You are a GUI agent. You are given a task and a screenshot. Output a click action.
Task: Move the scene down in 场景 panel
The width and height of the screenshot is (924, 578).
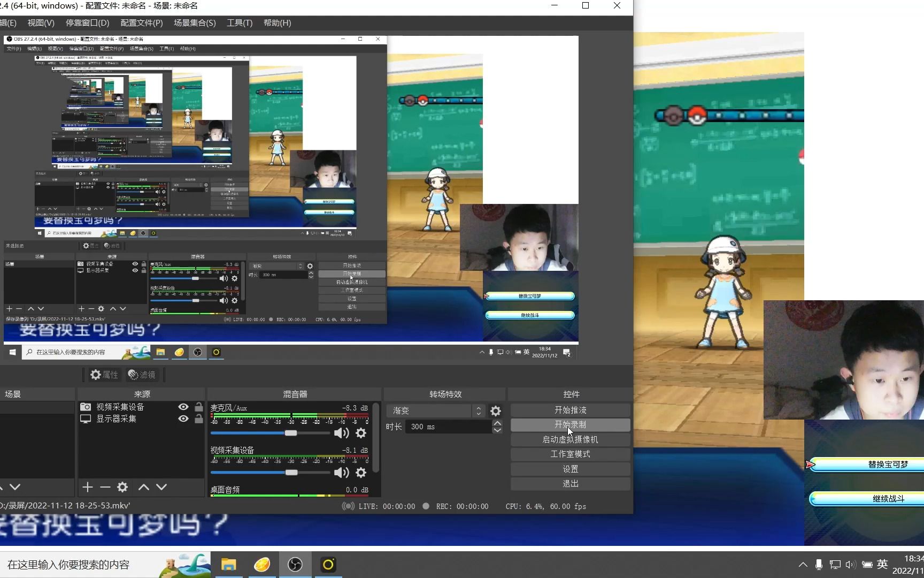pyautogui.click(x=15, y=487)
